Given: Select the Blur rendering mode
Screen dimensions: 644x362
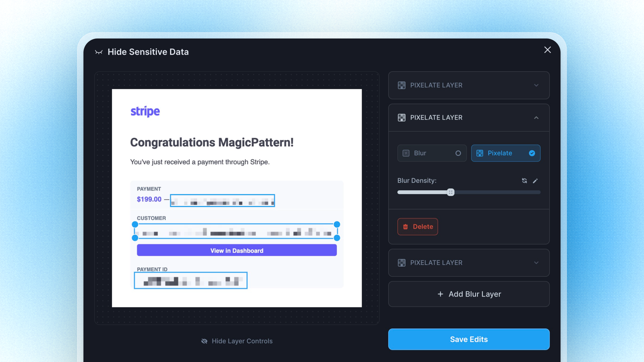Looking at the screenshot, I should 432,153.
